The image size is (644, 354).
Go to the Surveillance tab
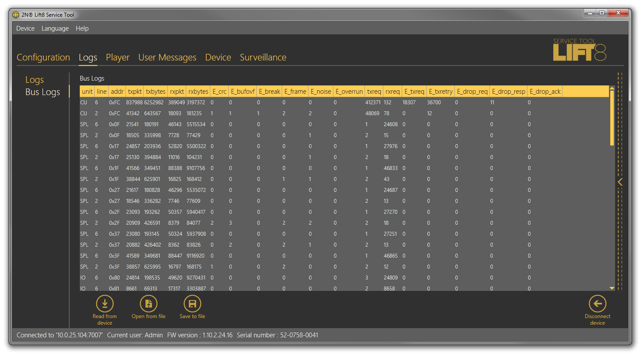[263, 57]
